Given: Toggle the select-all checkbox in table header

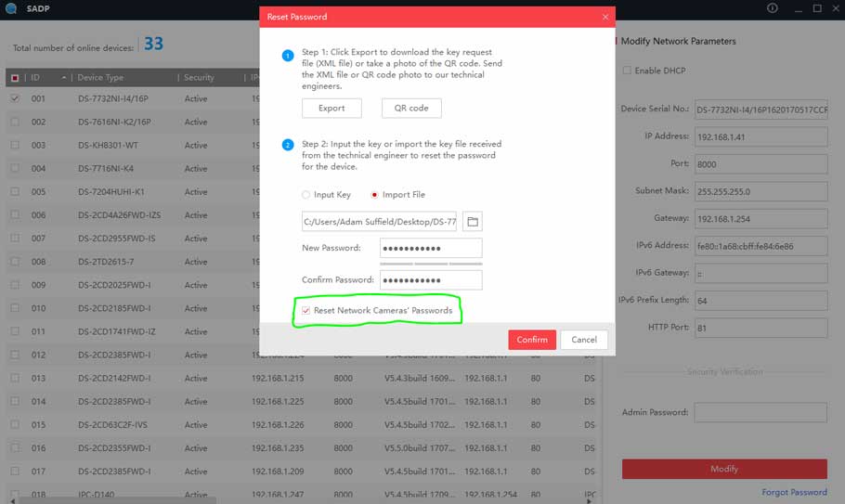Looking at the screenshot, I should [x=15, y=78].
